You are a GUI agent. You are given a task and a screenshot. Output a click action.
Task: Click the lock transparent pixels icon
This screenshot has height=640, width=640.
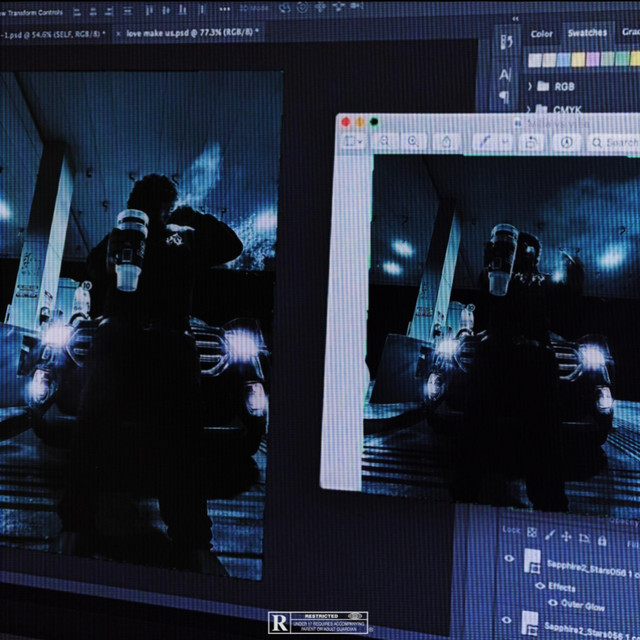[x=534, y=530]
